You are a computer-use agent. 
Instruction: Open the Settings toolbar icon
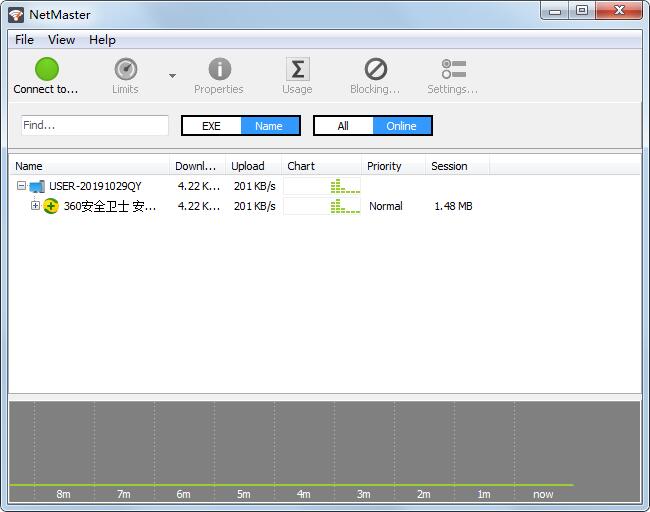click(x=453, y=69)
